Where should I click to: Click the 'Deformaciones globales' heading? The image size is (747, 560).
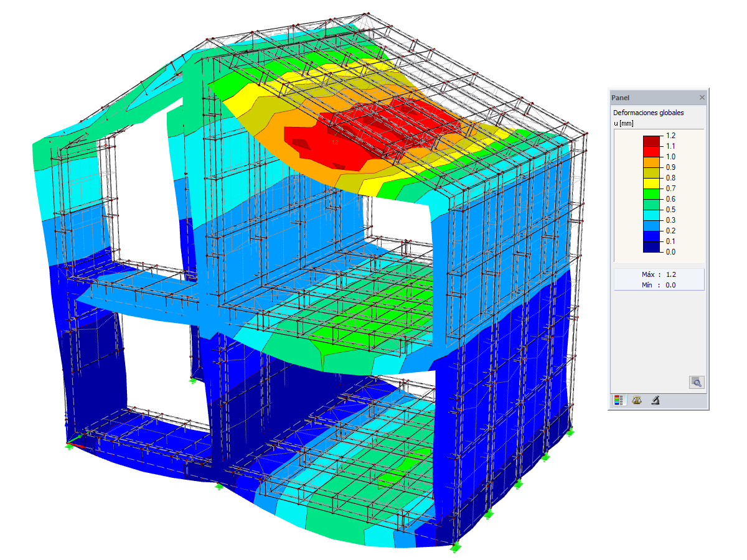click(648, 113)
